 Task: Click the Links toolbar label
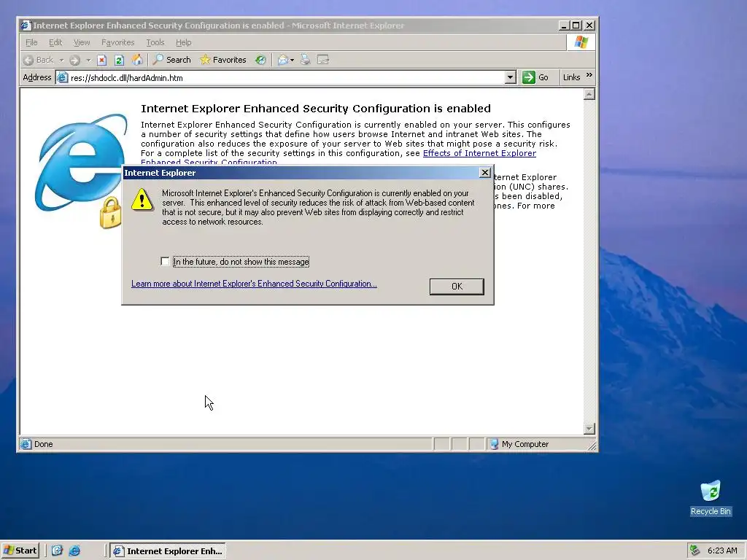point(571,77)
